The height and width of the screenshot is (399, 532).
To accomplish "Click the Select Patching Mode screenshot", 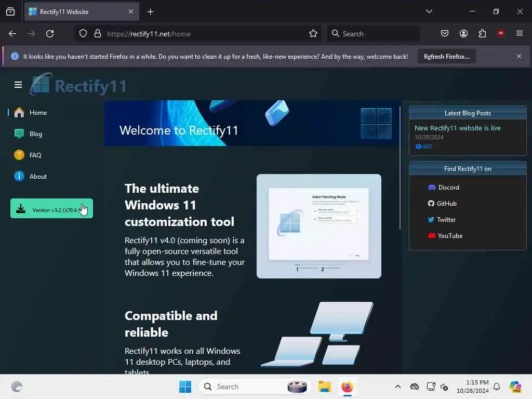I will point(319,227).
